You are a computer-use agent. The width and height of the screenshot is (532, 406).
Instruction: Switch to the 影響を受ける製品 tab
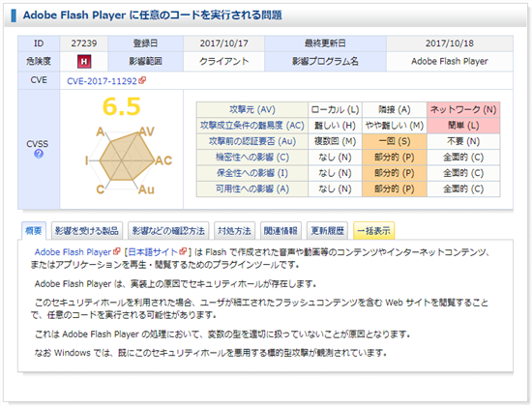[87, 231]
